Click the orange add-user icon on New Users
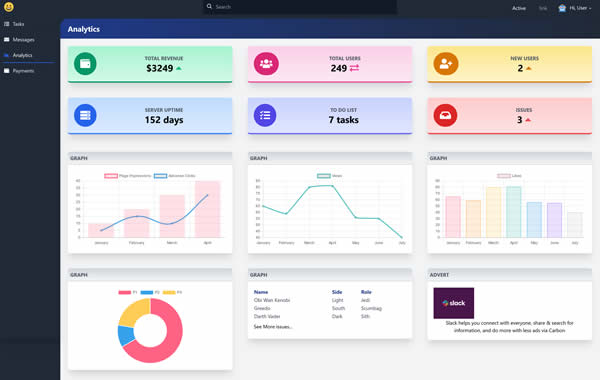The image size is (600, 380). click(446, 64)
